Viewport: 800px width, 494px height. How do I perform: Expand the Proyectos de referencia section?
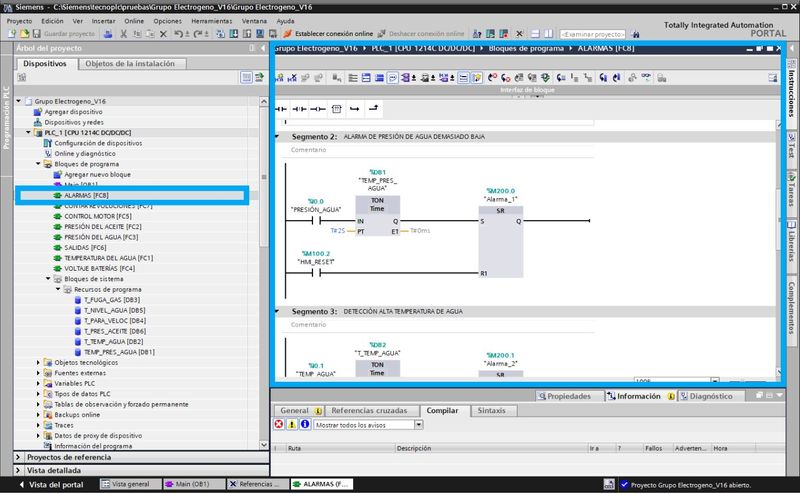pos(18,457)
